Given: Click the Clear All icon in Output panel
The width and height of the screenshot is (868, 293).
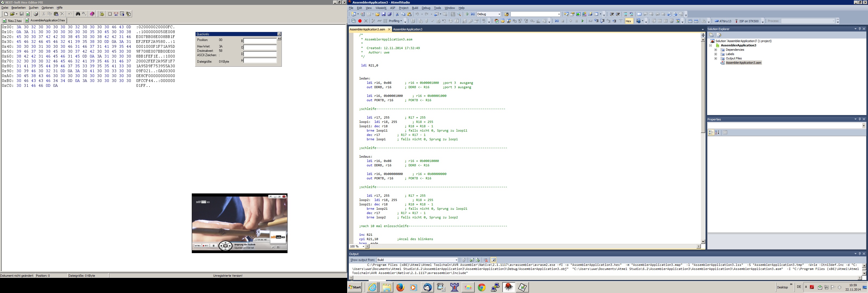Looking at the screenshot, I should click(x=486, y=260).
